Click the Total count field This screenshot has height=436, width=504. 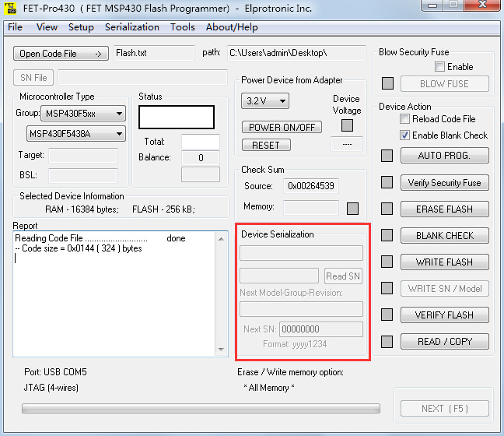201,142
